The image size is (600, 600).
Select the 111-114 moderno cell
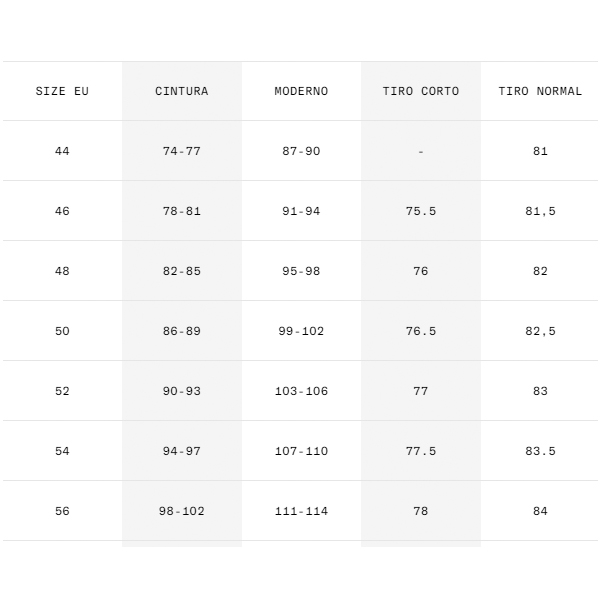point(301,511)
